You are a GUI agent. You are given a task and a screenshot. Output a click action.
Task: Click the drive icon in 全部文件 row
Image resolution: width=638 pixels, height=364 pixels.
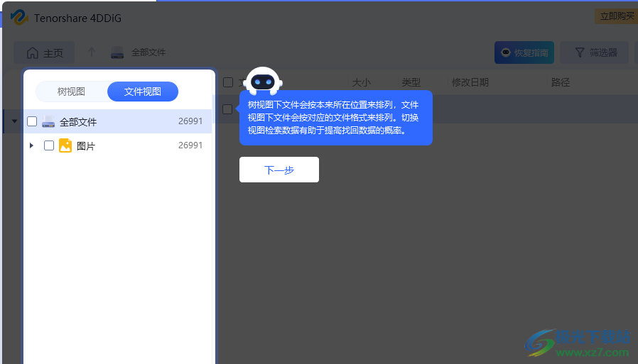tap(48, 121)
